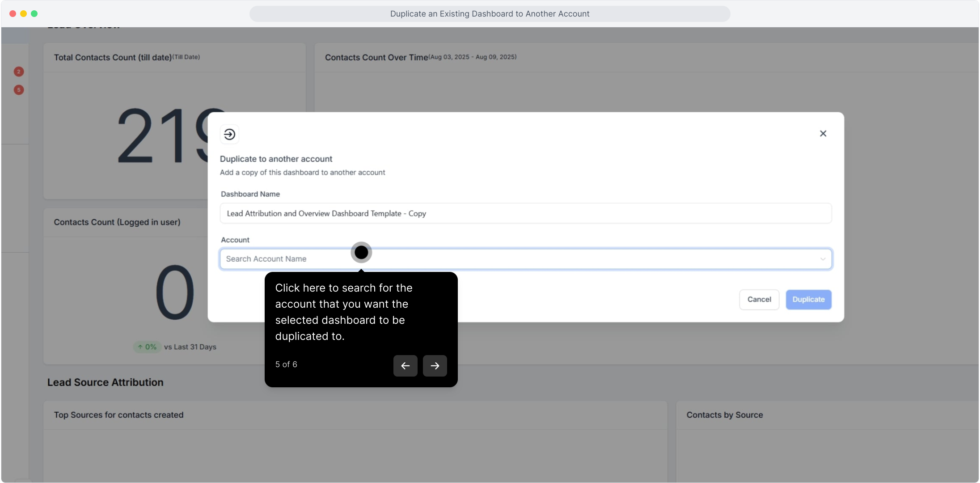Select 'Contacts Count (Logged in user)' title
Image resolution: width=980 pixels, height=483 pixels.
[x=117, y=222]
